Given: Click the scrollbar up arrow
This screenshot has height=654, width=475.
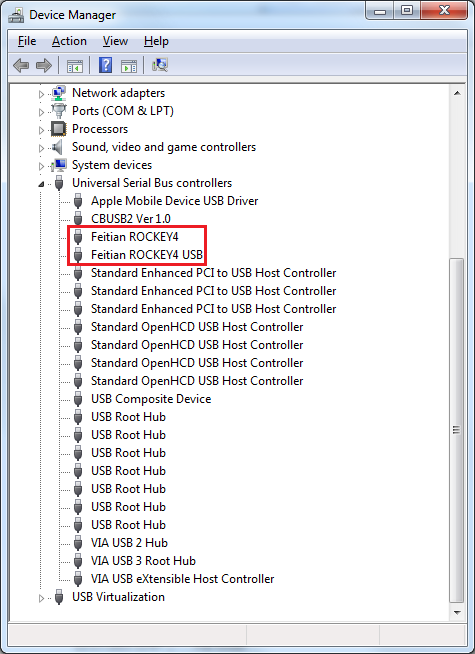Looking at the screenshot, I should point(457,93).
